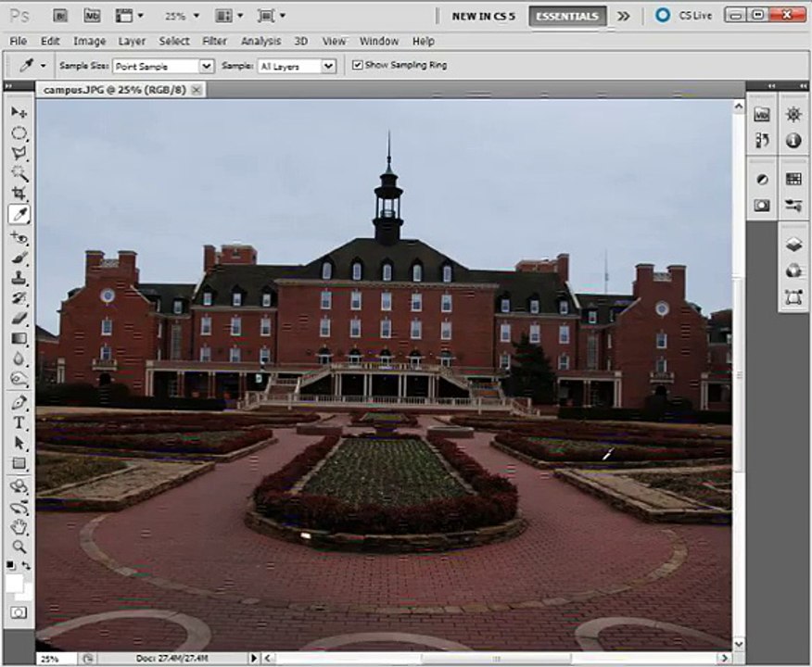The height and width of the screenshot is (667, 812).
Task: Launch Mini Bridge from application bar
Action: pyautogui.click(x=92, y=16)
